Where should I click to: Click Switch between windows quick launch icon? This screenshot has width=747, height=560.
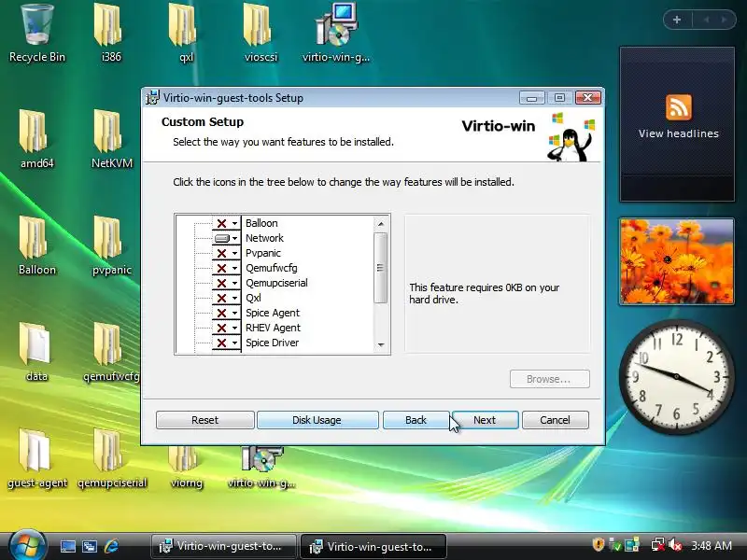[90, 546]
